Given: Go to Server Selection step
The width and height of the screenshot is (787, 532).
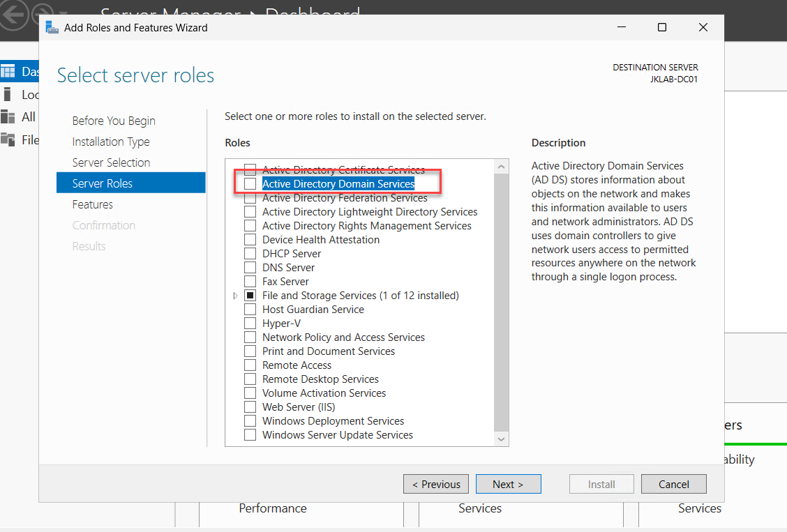Looking at the screenshot, I should coord(111,163).
